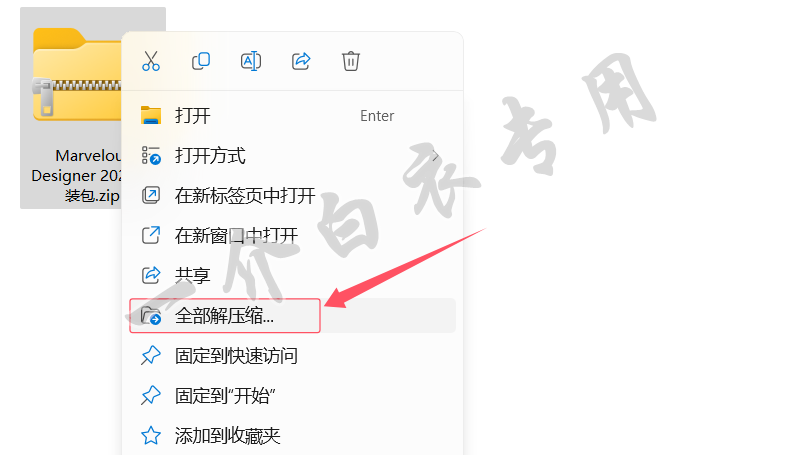
Task: Choose 在新标签页中打开 entry
Action: (x=293, y=195)
